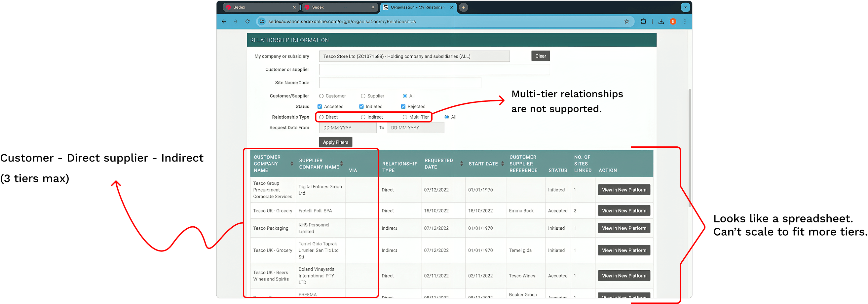
Task: View Boland Vineyards in New Platform
Action: click(x=624, y=276)
